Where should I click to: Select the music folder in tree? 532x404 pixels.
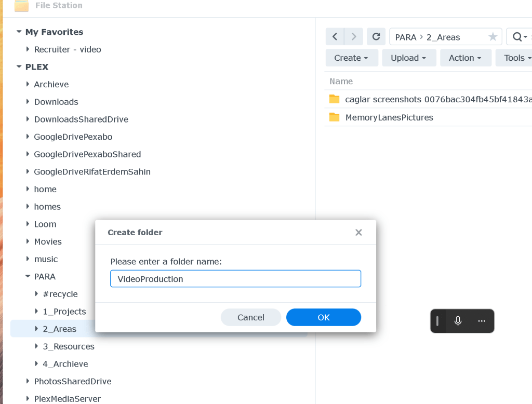coord(46,259)
